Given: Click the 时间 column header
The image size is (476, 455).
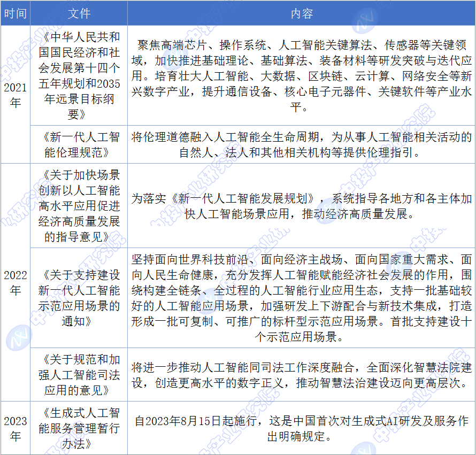Looking at the screenshot, I should 15,13.
